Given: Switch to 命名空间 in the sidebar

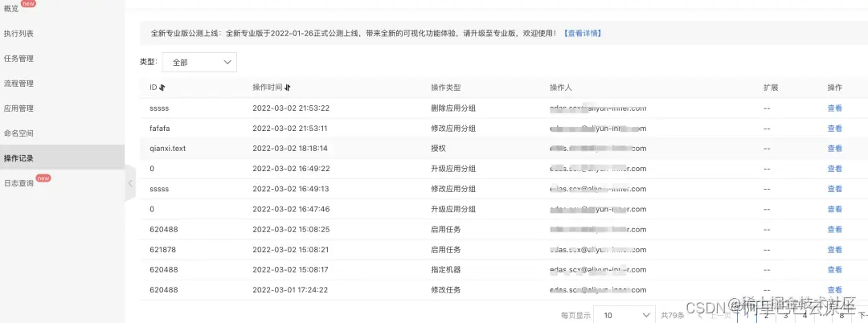Looking at the screenshot, I should click(18, 133).
